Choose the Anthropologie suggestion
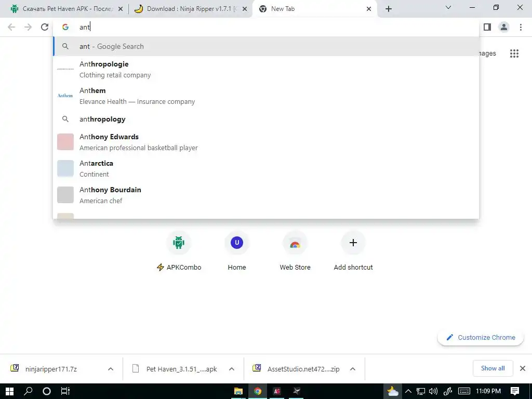The width and height of the screenshot is (532, 399). pos(266,69)
